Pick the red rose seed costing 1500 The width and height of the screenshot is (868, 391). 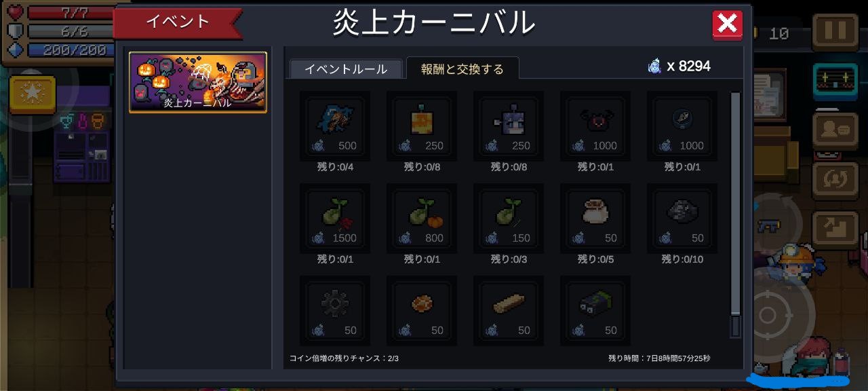pyautogui.click(x=335, y=218)
